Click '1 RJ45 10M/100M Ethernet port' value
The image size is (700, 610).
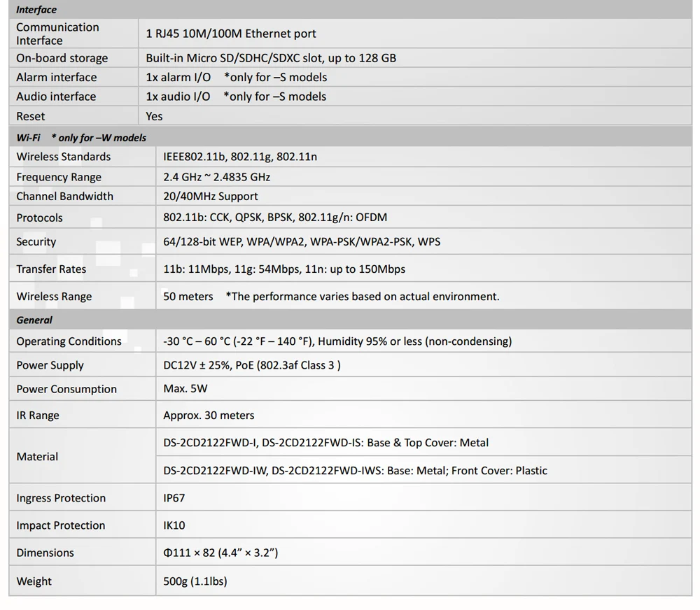(231, 34)
